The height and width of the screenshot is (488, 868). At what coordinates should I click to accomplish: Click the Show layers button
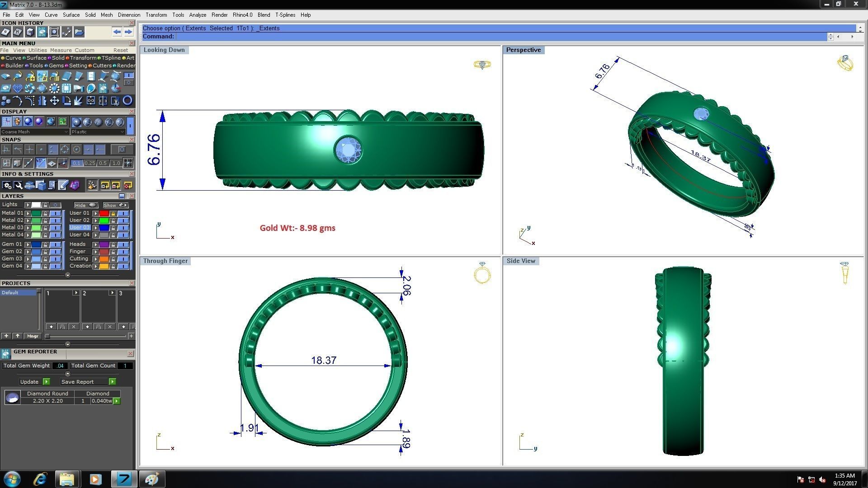(x=116, y=205)
